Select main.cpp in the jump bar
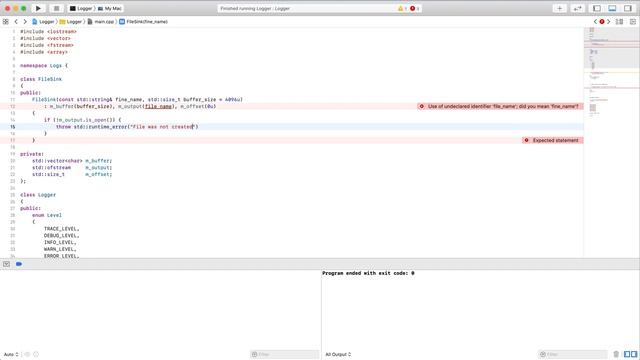The height and width of the screenshot is (360, 640). point(101,22)
